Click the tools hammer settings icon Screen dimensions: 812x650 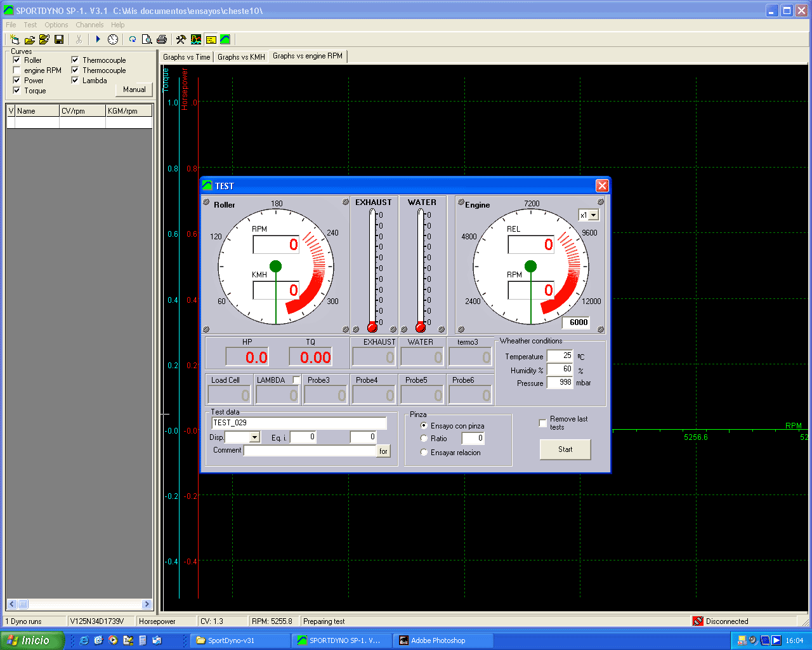coord(181,39)
